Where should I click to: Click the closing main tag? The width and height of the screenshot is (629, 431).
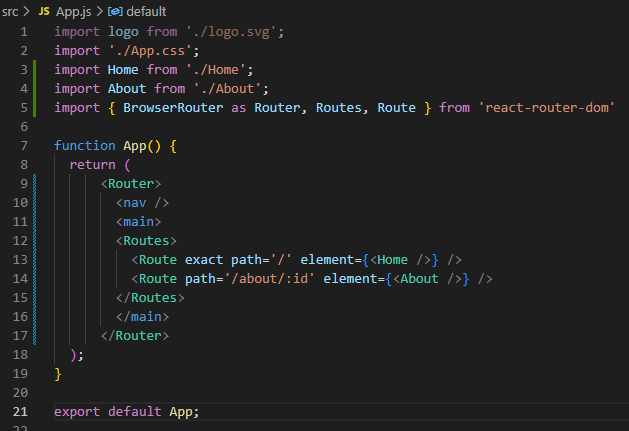[x=142, y=317]
